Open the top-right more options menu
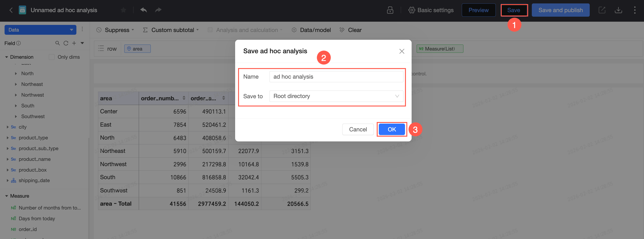The width and height of the screenshot is (644, 239). click(634, 10)
